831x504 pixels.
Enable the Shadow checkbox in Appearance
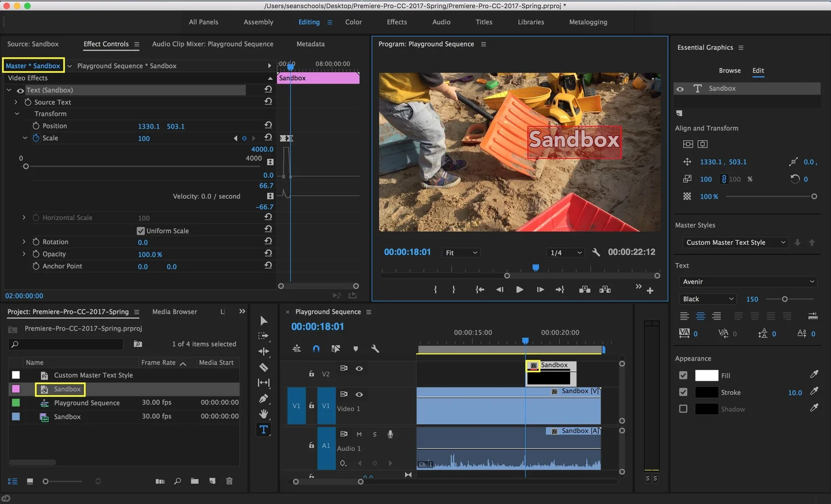(683, 409)
